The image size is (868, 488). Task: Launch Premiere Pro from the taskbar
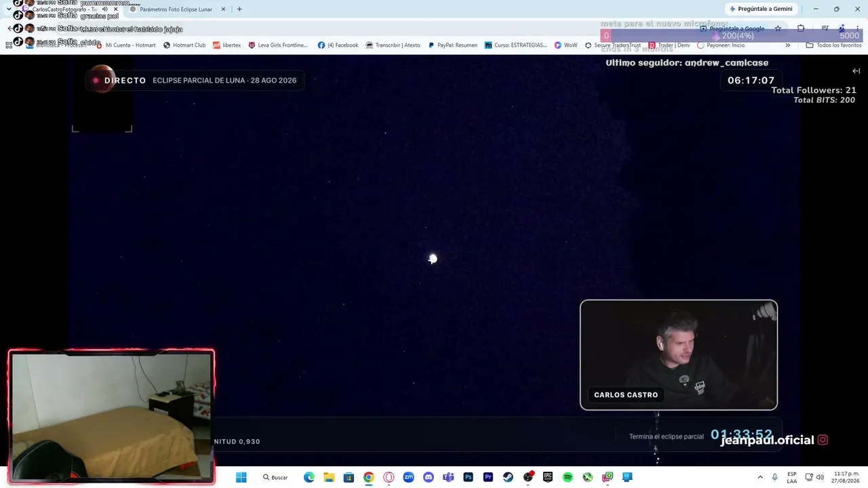[x=488, y=477]
